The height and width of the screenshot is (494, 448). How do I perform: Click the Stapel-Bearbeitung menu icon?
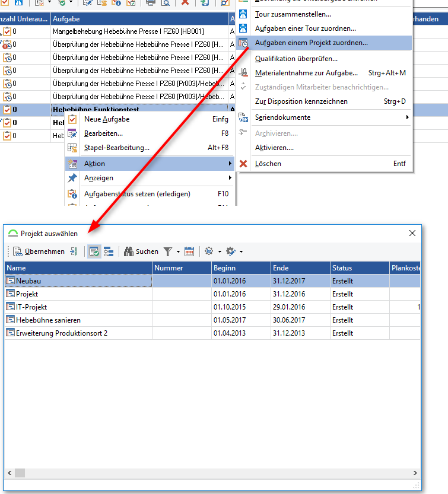click(x=72, y=148)
